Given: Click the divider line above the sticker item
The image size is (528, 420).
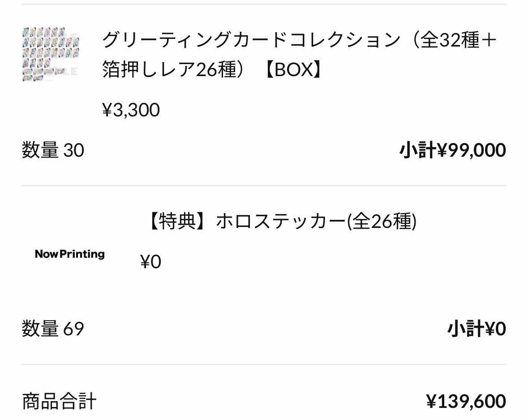Looking at the screenshot, I should (x=264, y=185).
